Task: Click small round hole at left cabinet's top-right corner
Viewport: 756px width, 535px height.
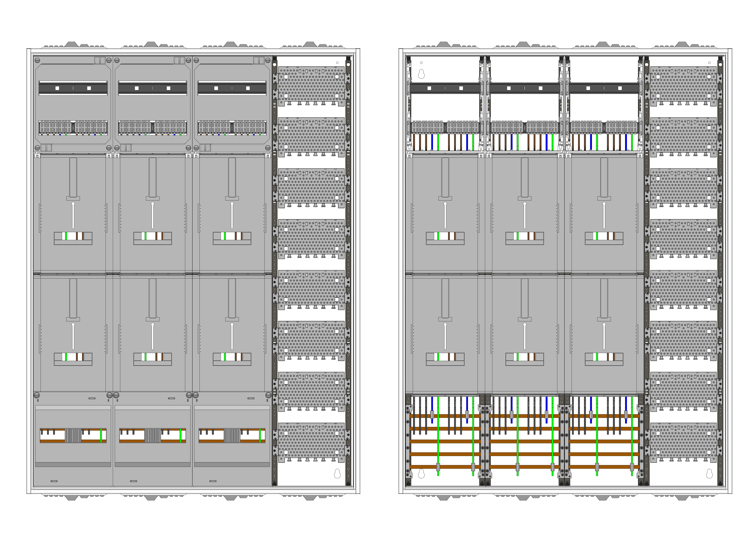Action: [337, 63]
